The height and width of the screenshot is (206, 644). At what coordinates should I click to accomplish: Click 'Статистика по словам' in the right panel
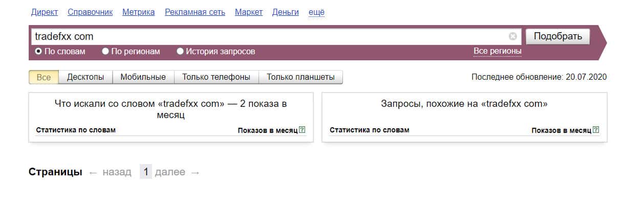point(370,130)
